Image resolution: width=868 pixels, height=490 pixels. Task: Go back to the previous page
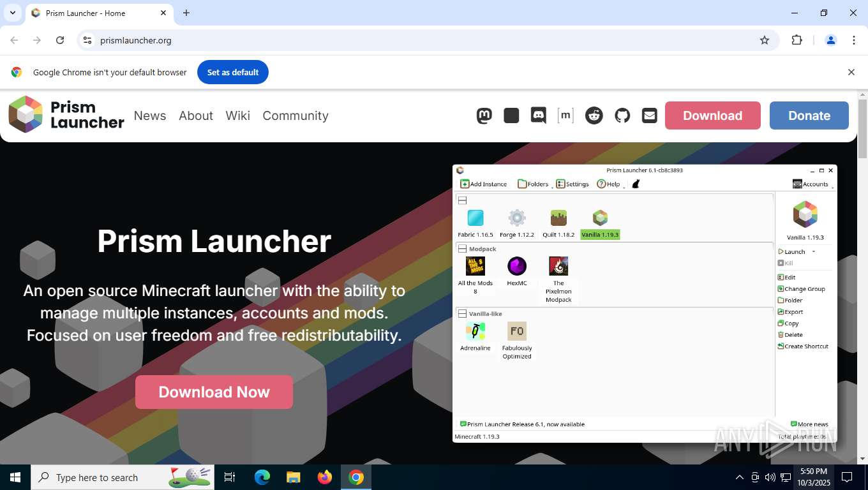point(14,40)
